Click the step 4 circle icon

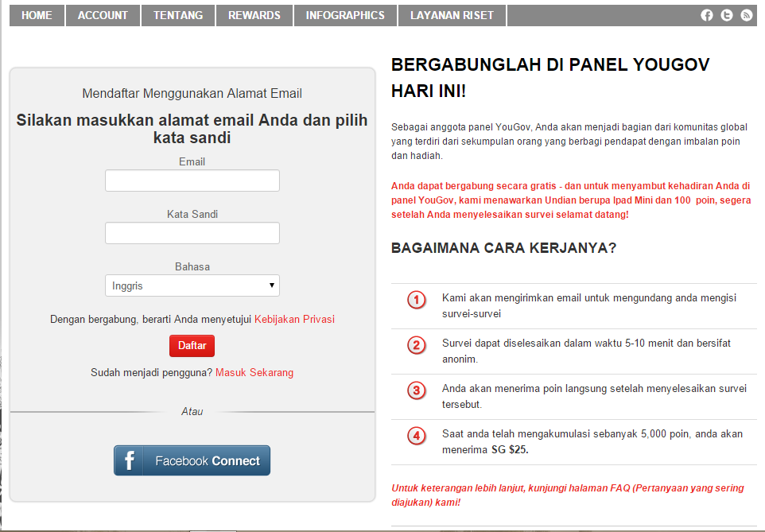pos(416,435)
